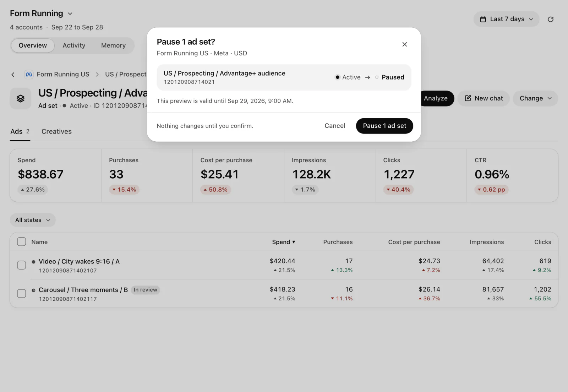Click the calendar icon in date range

point(483,19)
